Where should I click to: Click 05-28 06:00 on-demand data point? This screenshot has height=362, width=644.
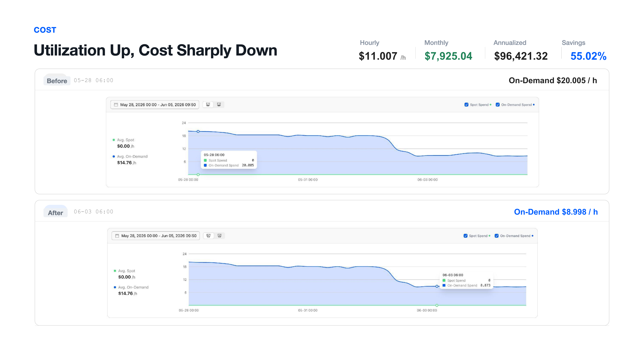(x=198, y=131)
